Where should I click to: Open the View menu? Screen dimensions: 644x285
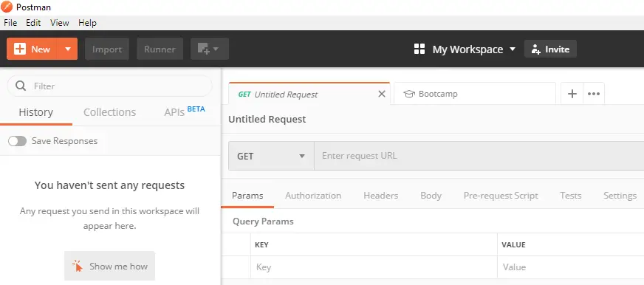[60, 23]
